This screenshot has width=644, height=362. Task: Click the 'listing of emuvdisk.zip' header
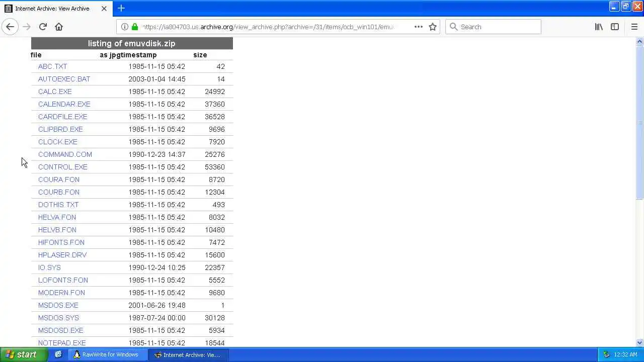(132, 43)
